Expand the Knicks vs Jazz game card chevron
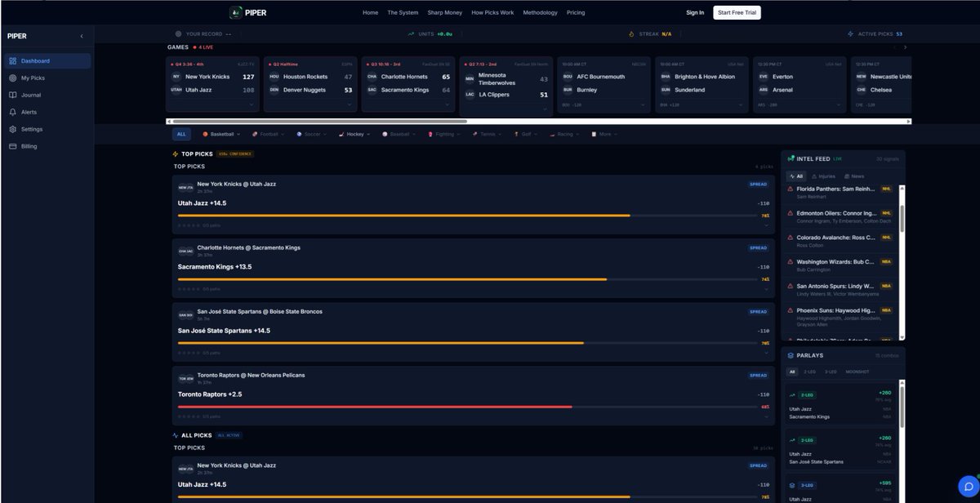This screenshot has width=980, height=503. (251, 105)
